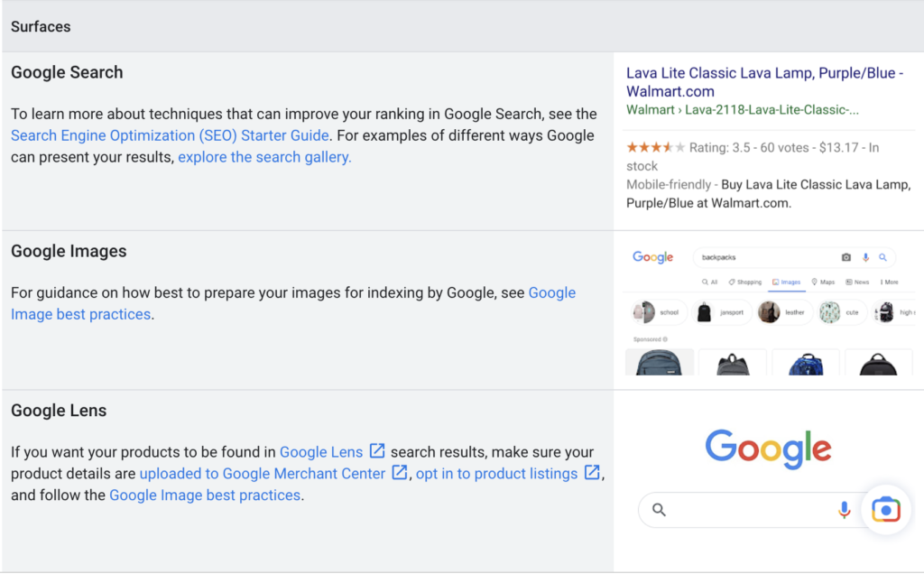
Task: Click the 'Rating: 3.5 - 60 votes - $13.17' text
Action: [773, 147]
